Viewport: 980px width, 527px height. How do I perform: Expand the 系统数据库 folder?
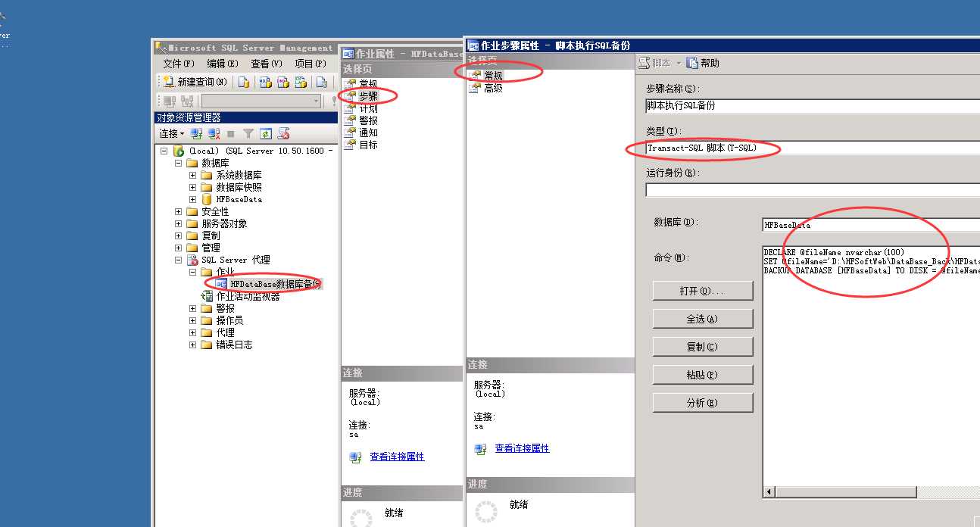click(193, 175)
